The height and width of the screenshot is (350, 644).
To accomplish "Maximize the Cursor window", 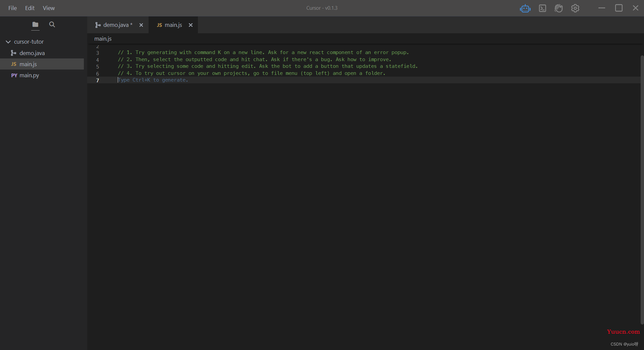I will coord(619,8).
